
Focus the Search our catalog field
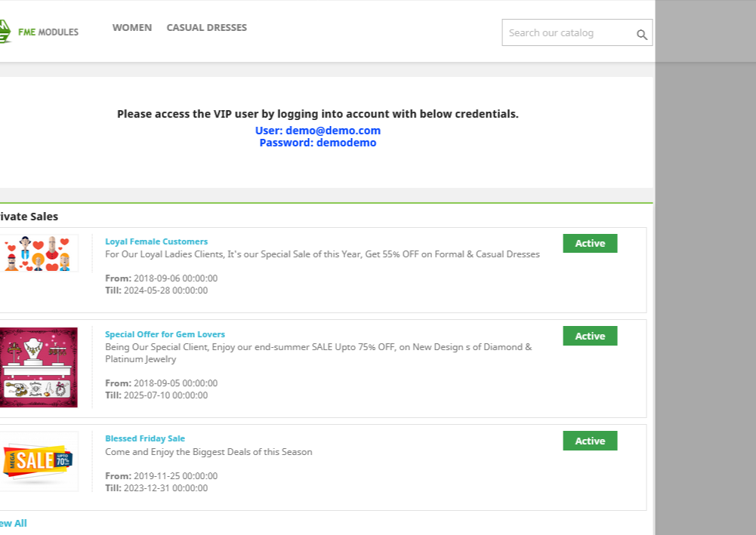click(568, 33)
